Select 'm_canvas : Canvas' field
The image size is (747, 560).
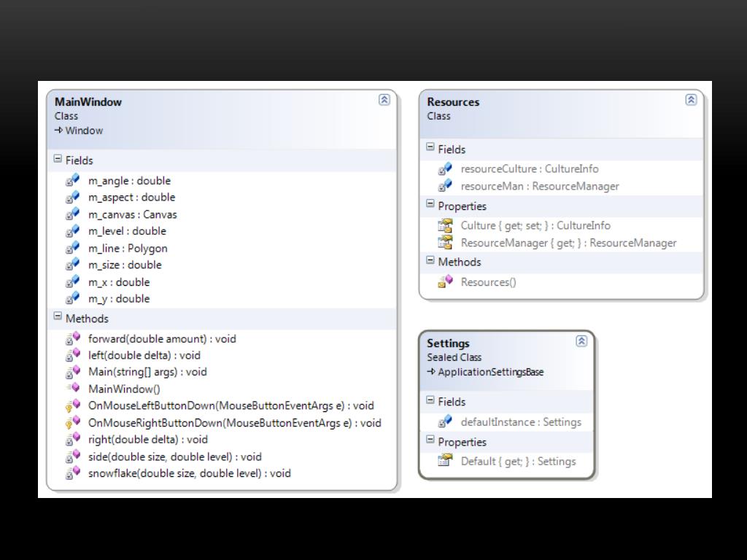[133, 215]
